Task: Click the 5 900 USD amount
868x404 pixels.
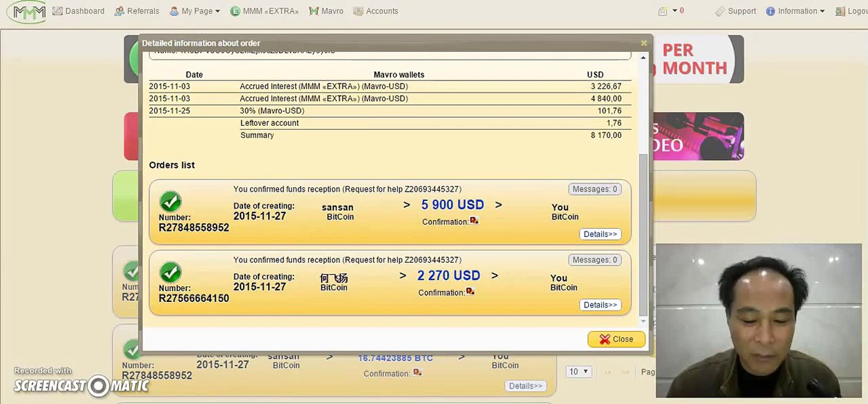Action: [x=453, y=205]
